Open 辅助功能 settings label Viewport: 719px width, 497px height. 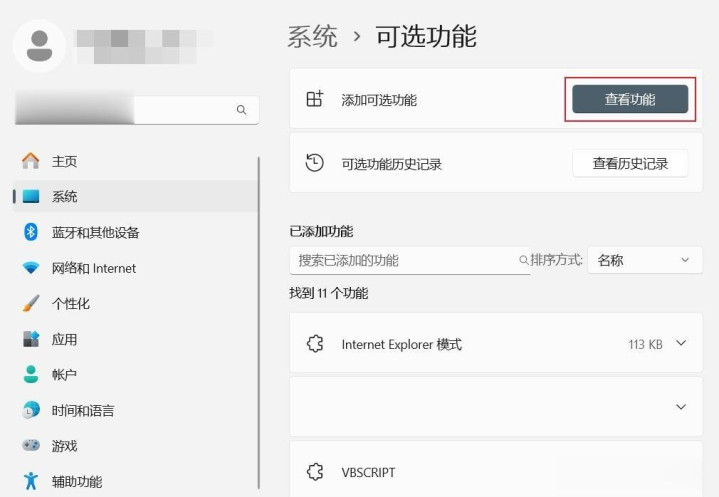pos(77,481)
